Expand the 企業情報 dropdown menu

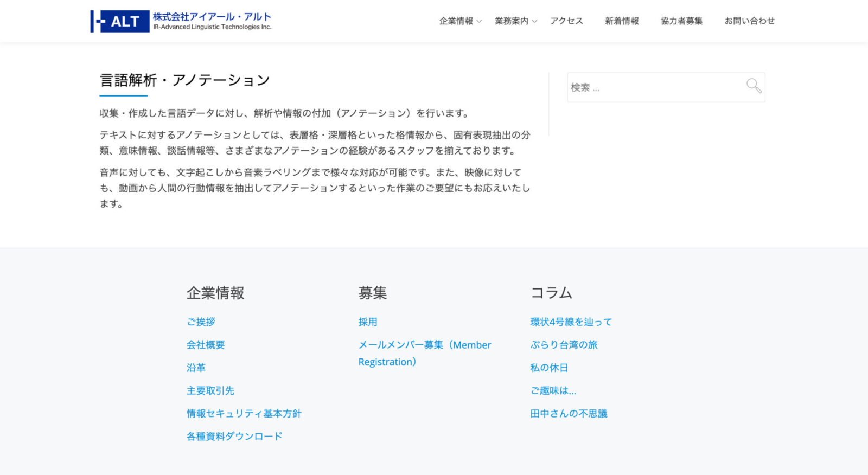click(459, 21)
